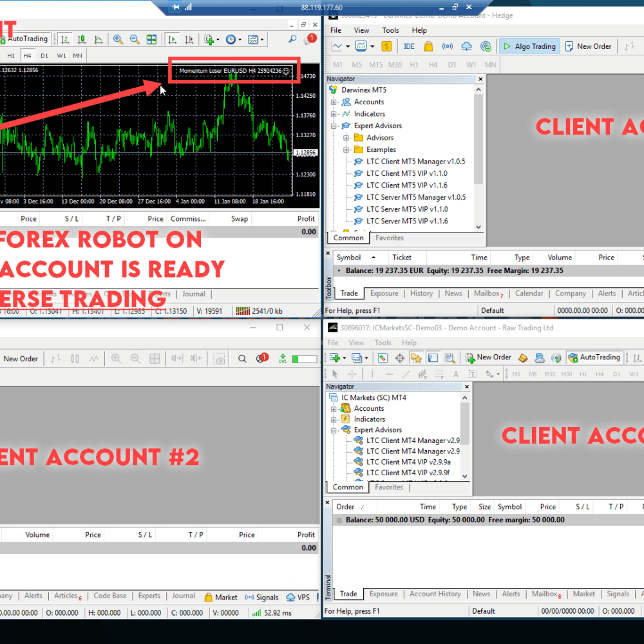644x644 pixels.
Task: Open File menu in Darwinex MT5 window
Action: 336,30
